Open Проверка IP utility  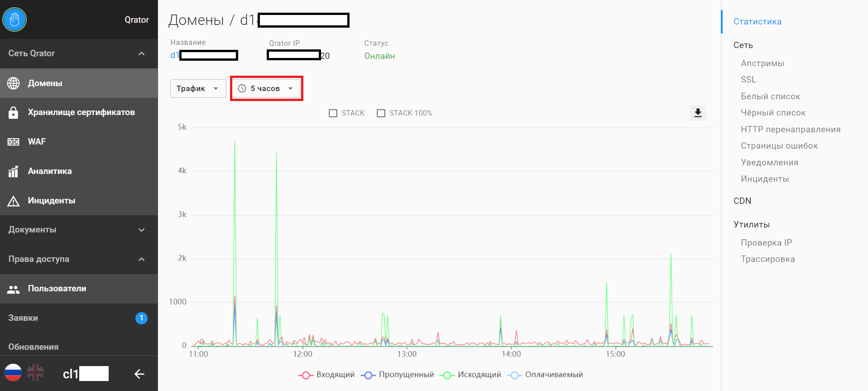[x=766, y=243]
